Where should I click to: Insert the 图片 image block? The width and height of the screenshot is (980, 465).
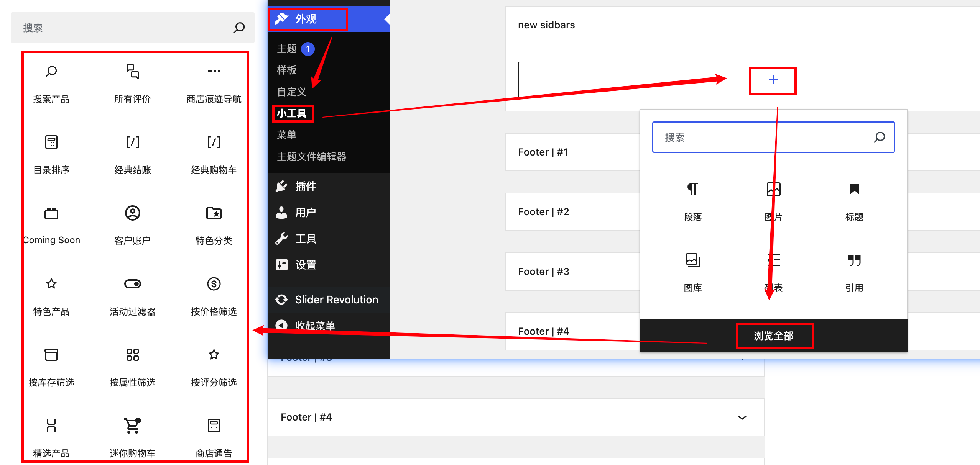(774, 202)
